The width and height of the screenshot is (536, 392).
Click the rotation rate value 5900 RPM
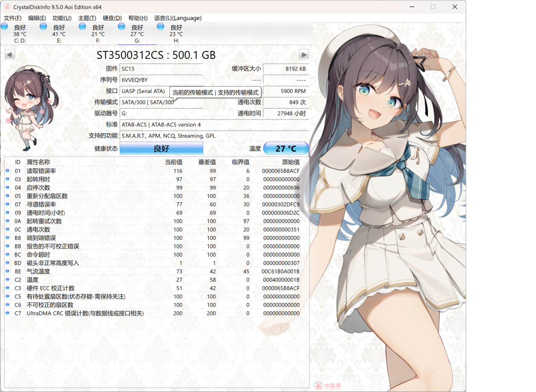tap(286, 91)
